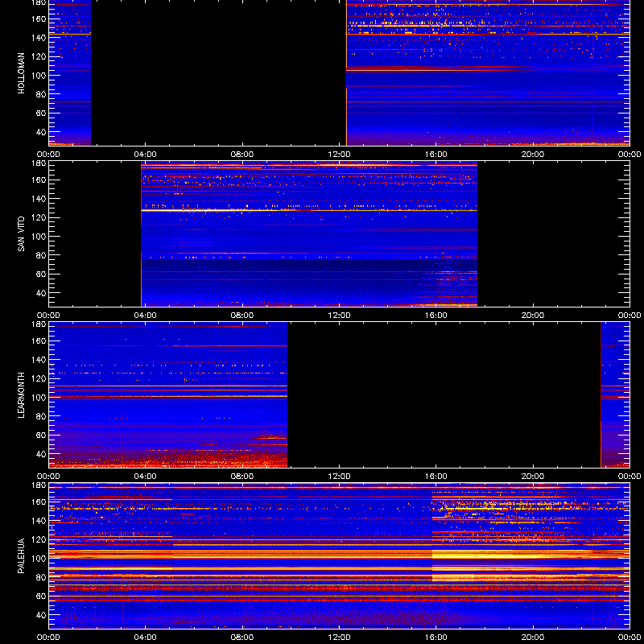Click Learmonth panel's 08:00 time label
Screen dimensions: 644x644
coord(242,477)
